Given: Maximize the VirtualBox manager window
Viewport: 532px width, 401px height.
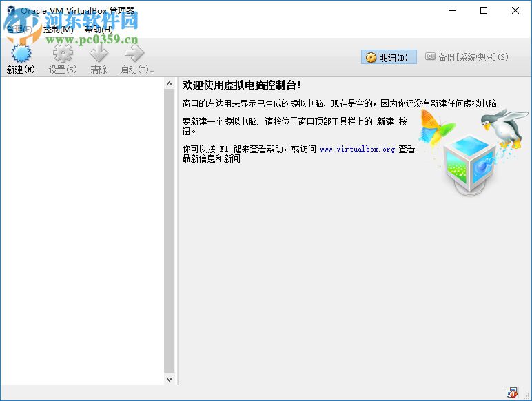Looking at the screenshot, I should (x=484, y=10).
